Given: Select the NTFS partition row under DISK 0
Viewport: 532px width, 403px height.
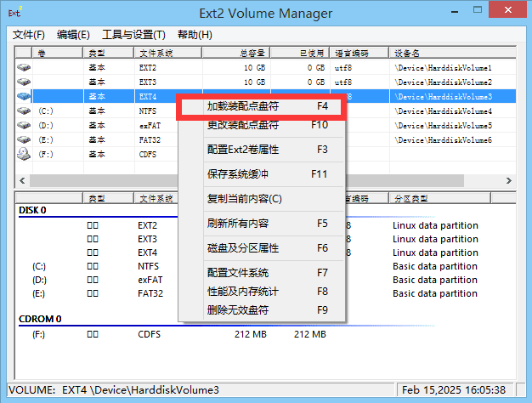Looking at the screenshot, I should [265, 266].
